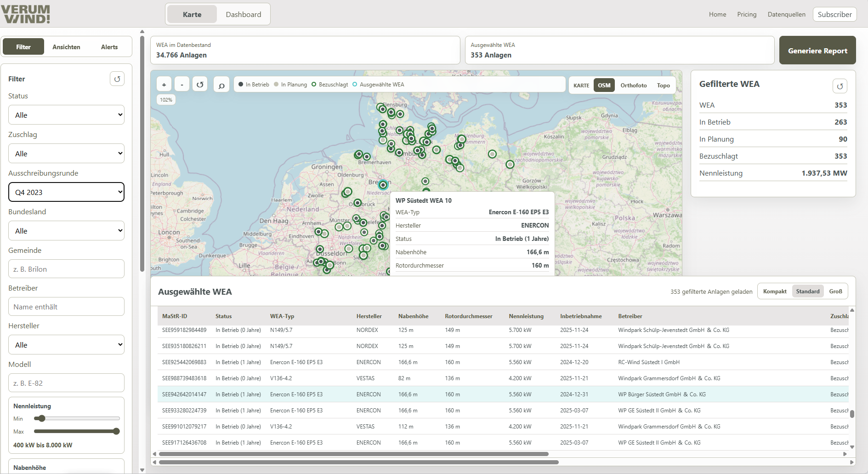Open Ausschreibungsrunde dropdown showing Q4 2023
Image resolution: width=868 pixels, height=474 pixels.
tap(66, 192)
